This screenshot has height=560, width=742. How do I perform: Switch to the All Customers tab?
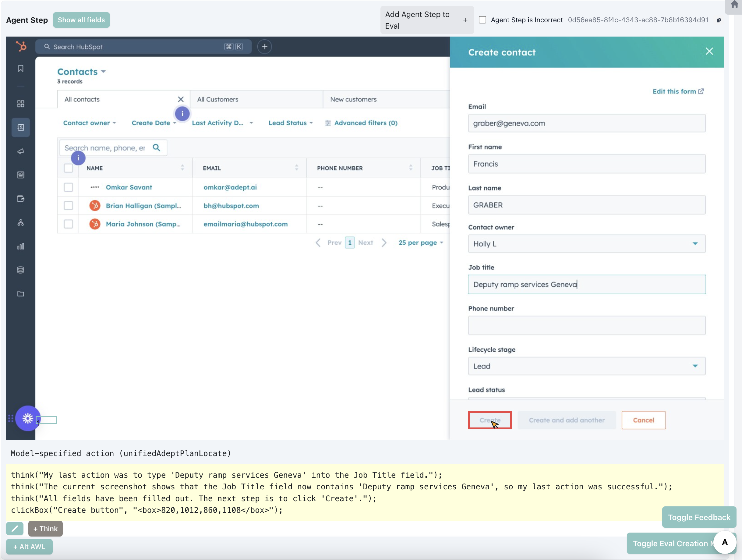pyautogui.click(x=218, y=99)
